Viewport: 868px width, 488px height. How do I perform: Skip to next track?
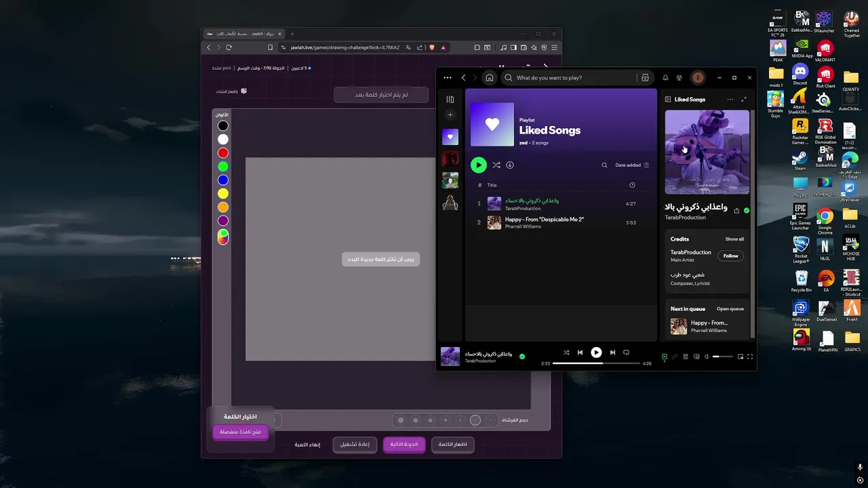coord(612,352)
